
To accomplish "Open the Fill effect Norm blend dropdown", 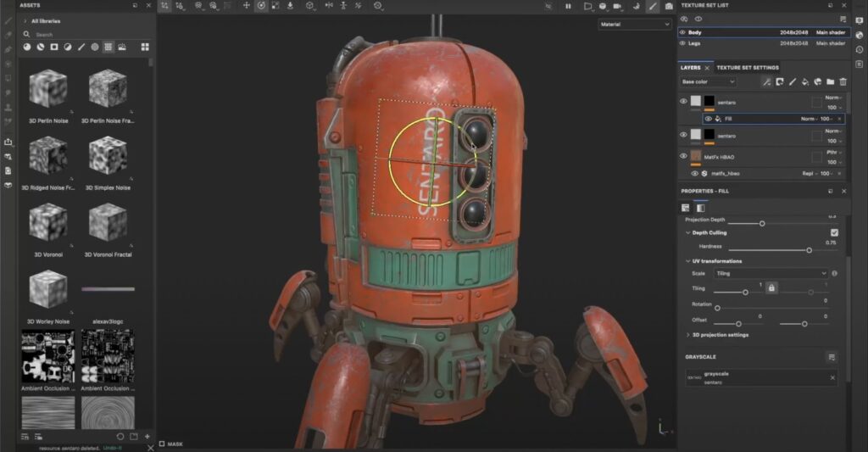I will 809,119.
